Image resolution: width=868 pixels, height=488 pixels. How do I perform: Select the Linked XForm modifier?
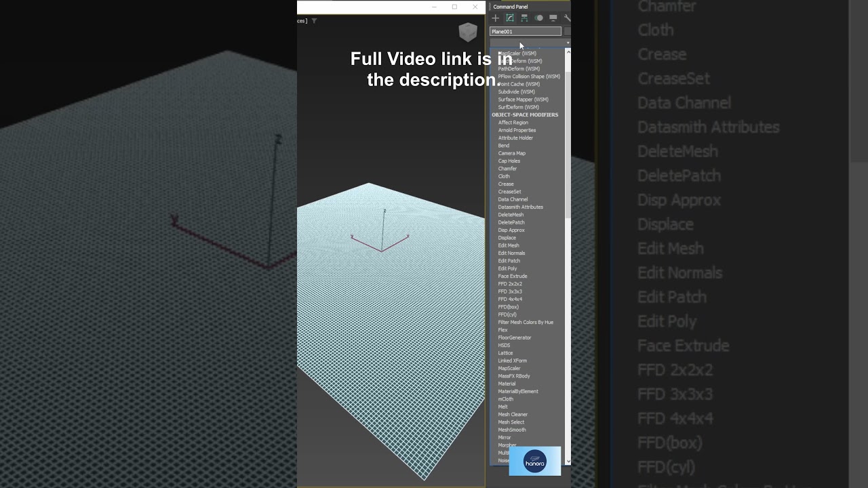(512, 361)
